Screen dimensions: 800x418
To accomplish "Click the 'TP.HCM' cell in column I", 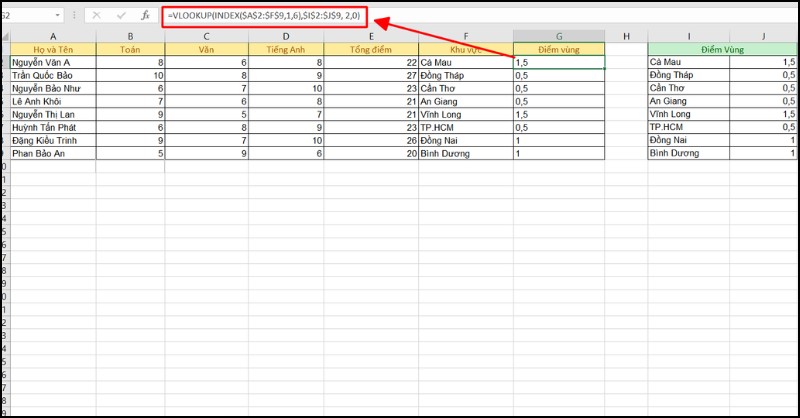I will coord(688,127).
